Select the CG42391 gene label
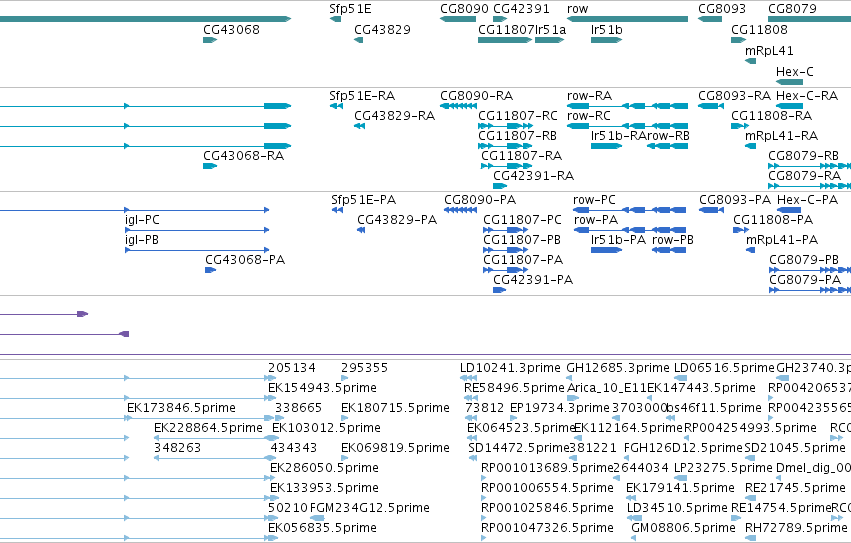 (x=521, y=9)
